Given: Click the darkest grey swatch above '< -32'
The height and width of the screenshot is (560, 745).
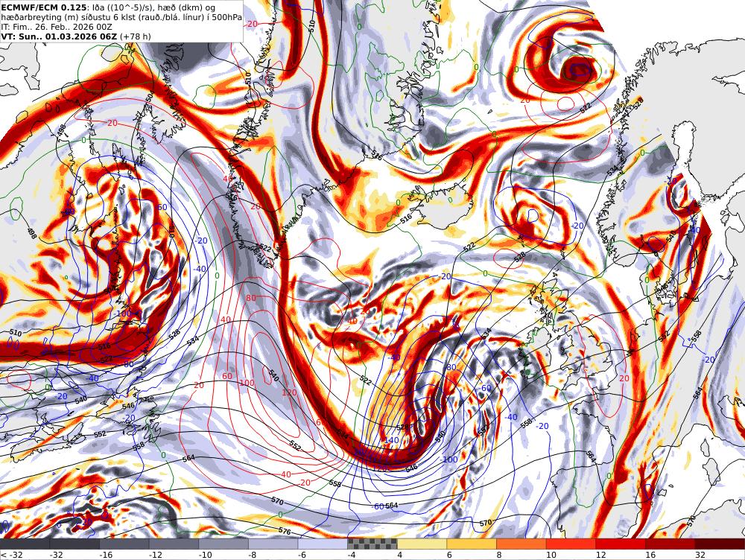Looking at the screenshot, I should point(25,544).
